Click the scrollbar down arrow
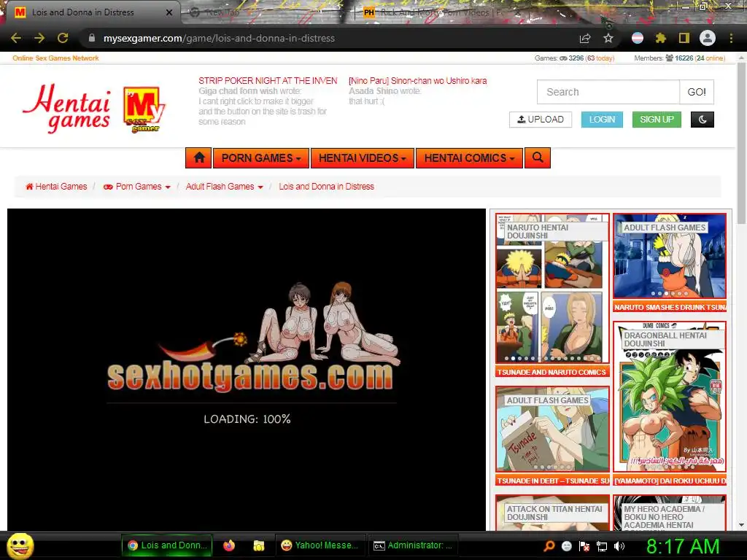747x560 pixels. click(741, 525)
